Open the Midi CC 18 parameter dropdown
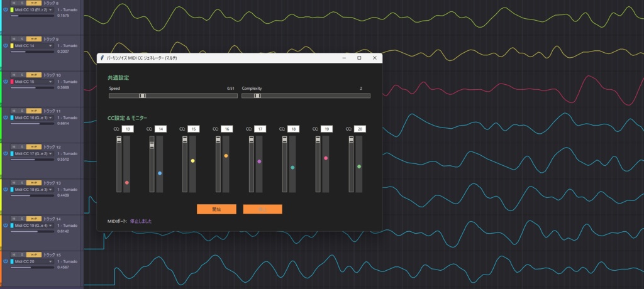644x289 pixels. coord(34,190)
